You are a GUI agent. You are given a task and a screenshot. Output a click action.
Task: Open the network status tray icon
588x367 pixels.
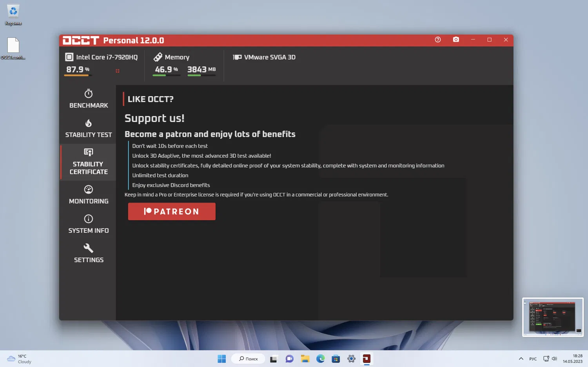coord(546,359)
